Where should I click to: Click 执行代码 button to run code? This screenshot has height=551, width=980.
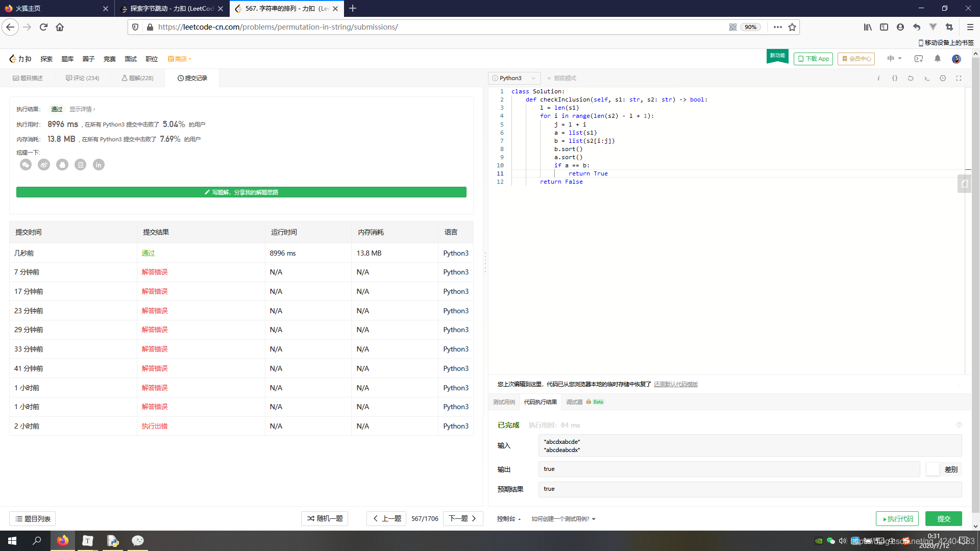(x=897, y=518)
